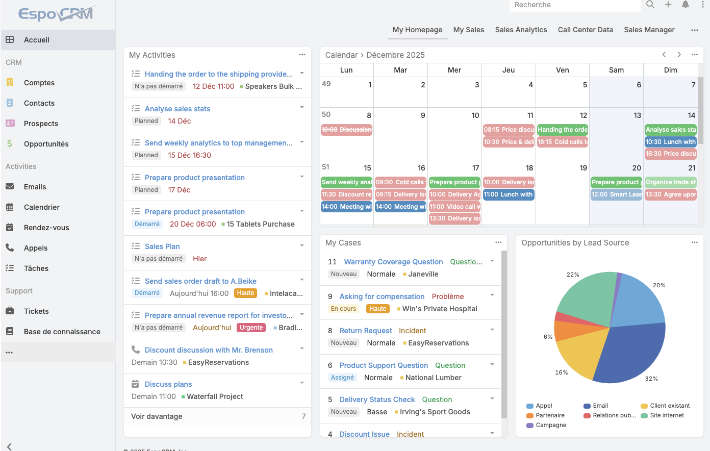
Task: Expand actions for Send sales order draft
Action: pyautogui.click(x=302, y=280)
